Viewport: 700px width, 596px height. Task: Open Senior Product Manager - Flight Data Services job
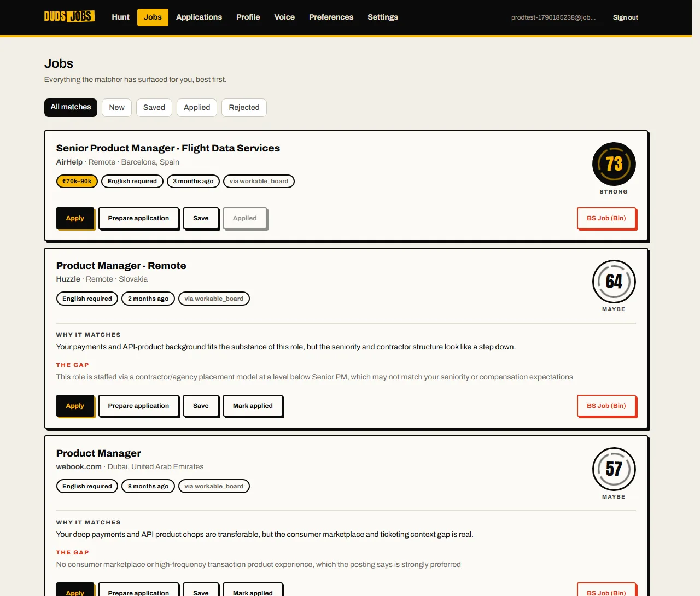pyautogui.click(x=168, y=148)
